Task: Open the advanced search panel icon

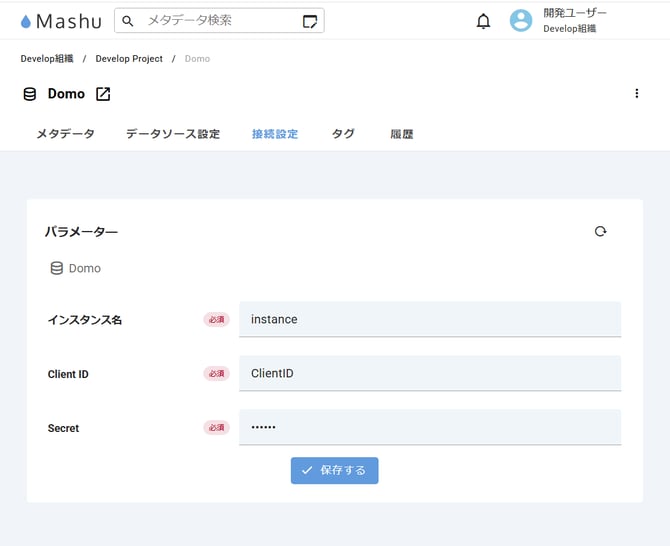Action: (310, 21)
